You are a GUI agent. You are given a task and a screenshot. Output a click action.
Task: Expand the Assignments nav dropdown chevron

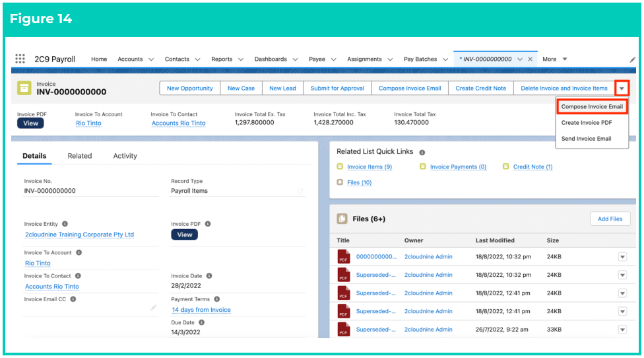[x=390, y=59]
